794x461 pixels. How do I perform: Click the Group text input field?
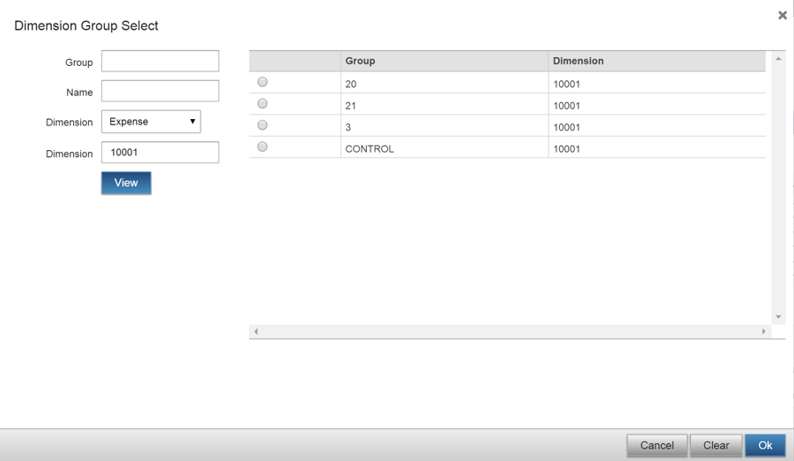pos(160,61)
